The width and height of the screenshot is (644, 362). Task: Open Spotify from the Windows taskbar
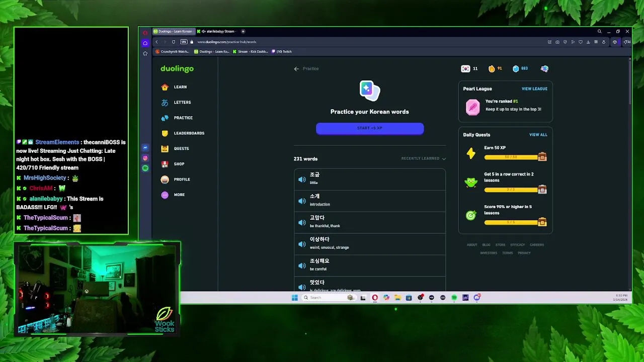[454, 298]
